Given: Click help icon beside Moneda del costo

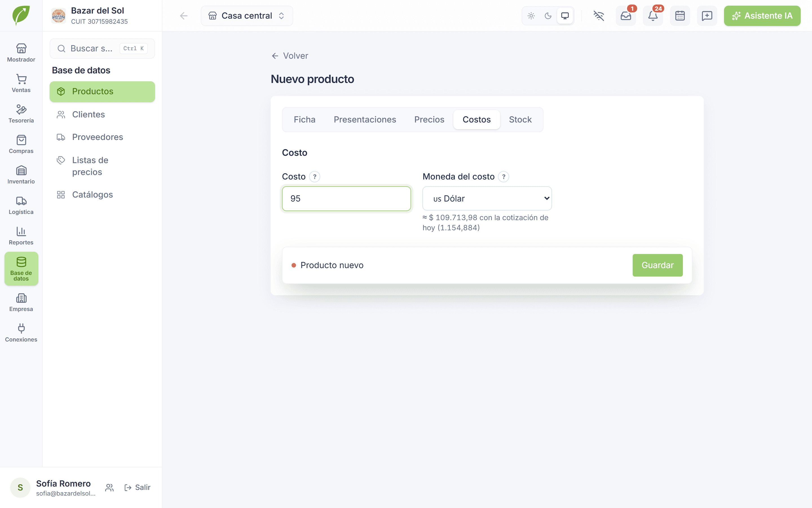Looking at the screenshot, I should [503, 177].
